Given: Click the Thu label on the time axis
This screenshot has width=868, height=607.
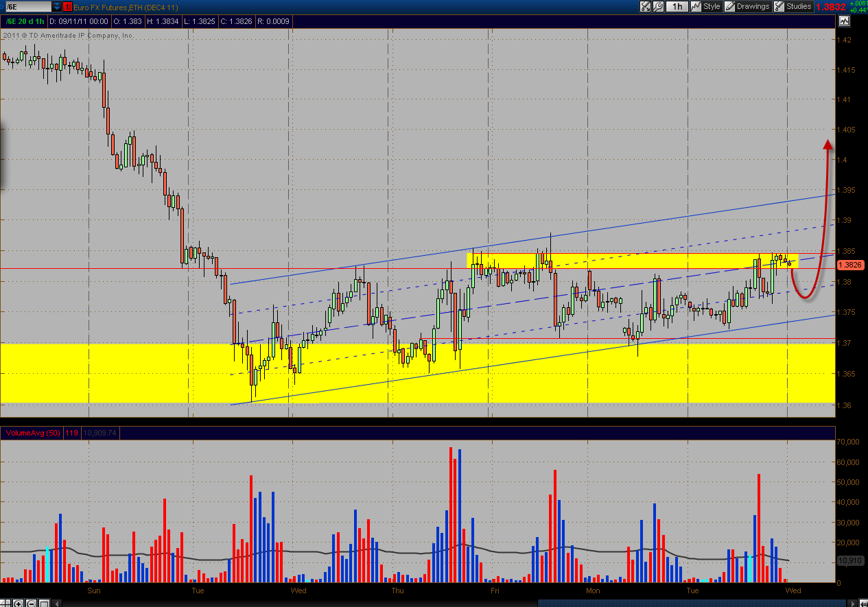Looking at the screenshot, I should [x=398, y=591].
